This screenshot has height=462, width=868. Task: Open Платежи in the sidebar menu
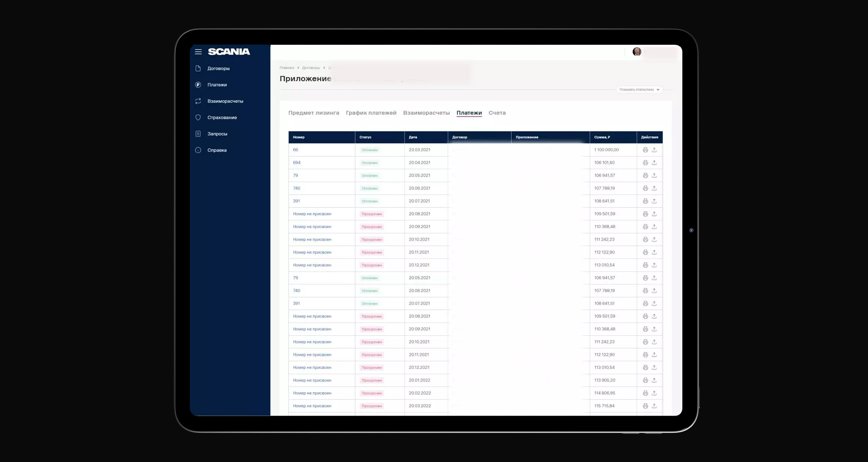pyautogui.click(x=217, y=85)
